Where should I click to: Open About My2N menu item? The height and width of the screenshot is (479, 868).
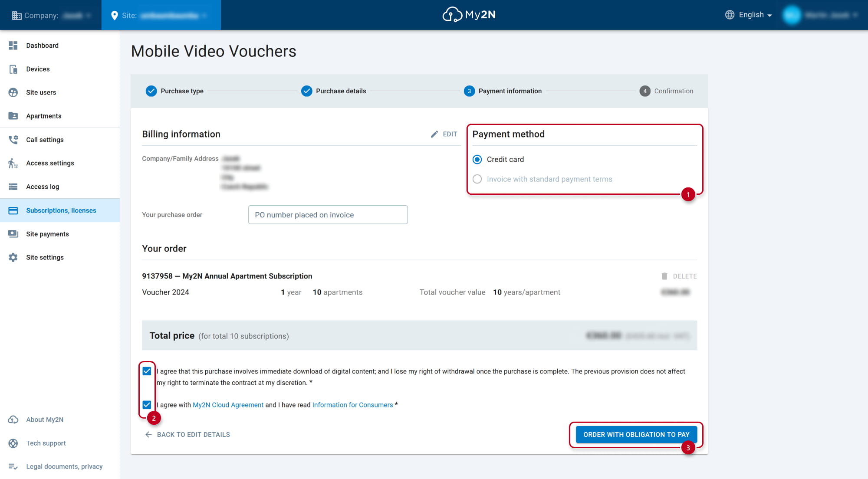[45, 420]
